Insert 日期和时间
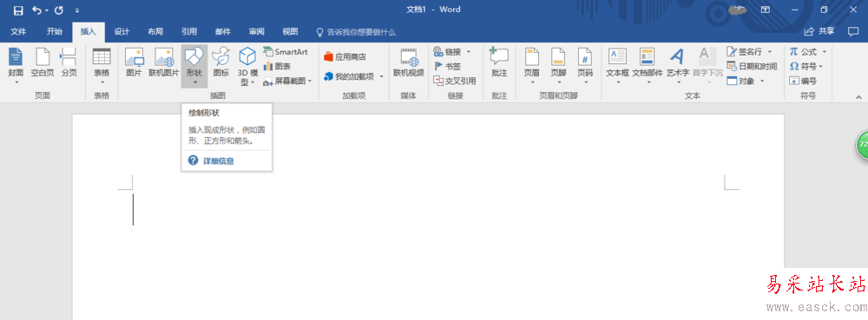 pos(752,66)
